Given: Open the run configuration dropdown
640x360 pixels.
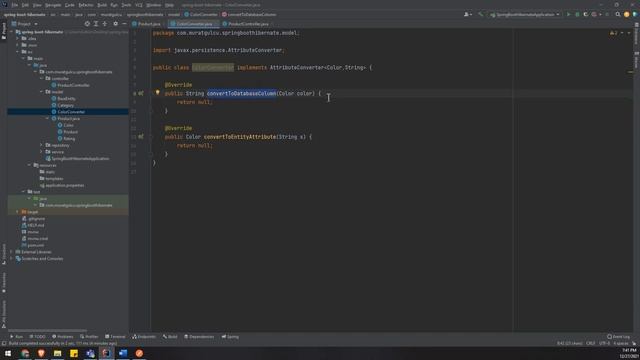Looking at the screenshot, I should (525, 14).
